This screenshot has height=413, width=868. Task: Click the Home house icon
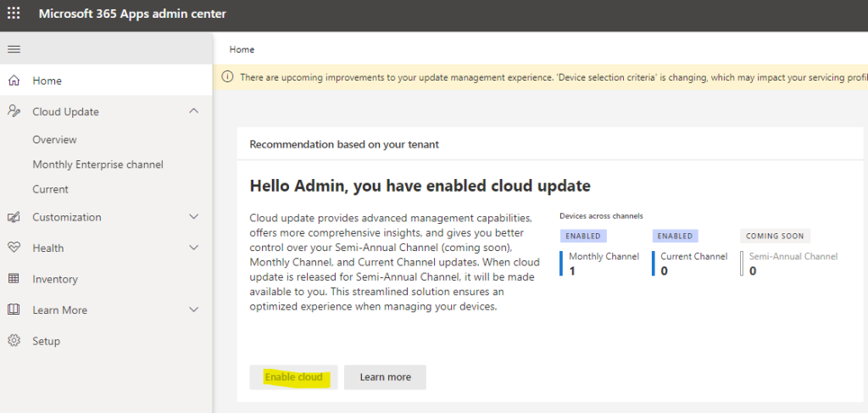tap(14, 81)
